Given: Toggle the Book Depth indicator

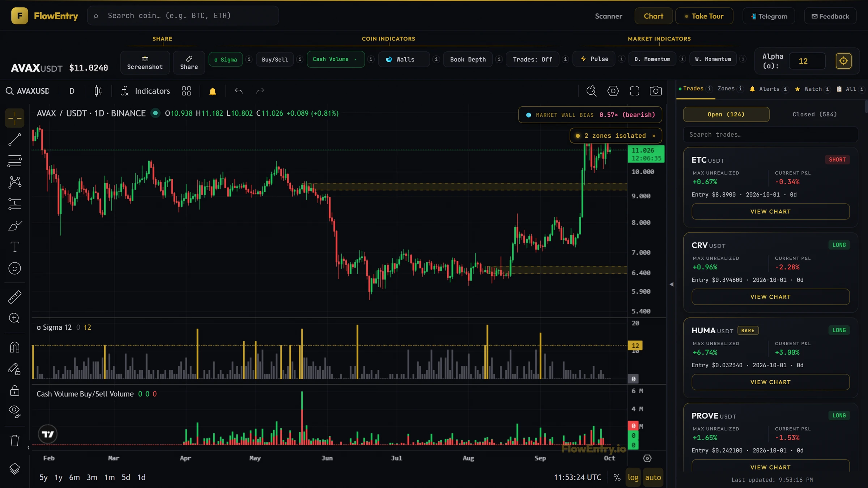Looking at the screenshot, I should pyautogui.click(x=468, y=60).
